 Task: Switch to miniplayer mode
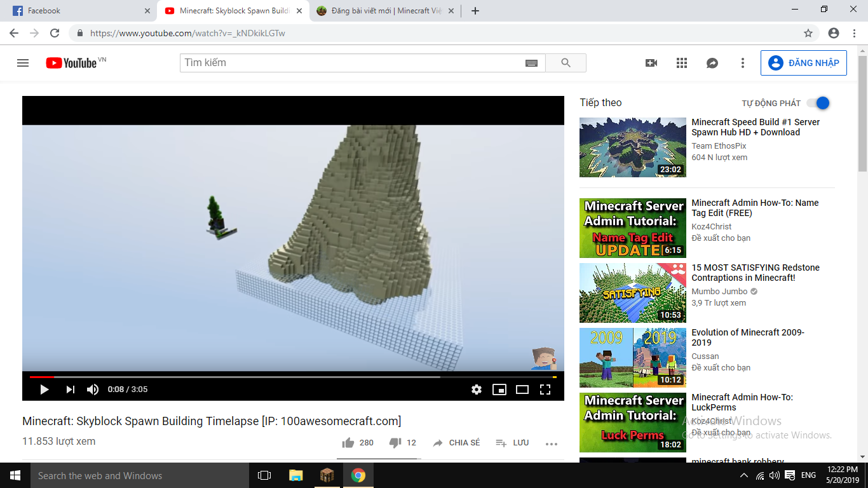tap(499, 390)
